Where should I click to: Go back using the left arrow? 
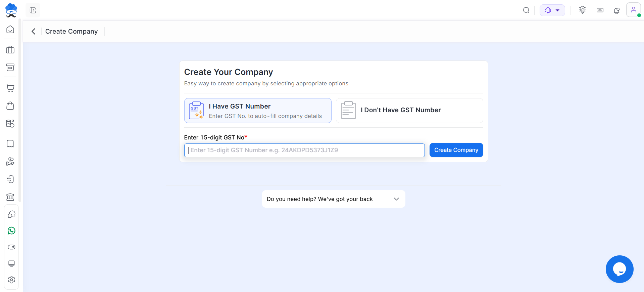pos(34,32)
